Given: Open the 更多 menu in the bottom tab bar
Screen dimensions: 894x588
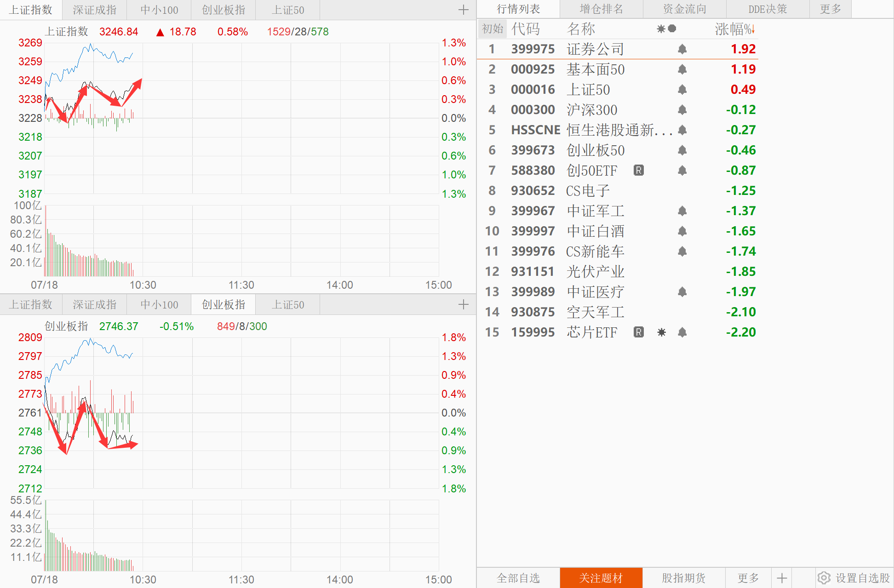Looking at the screenshot, I should pos(748,578).
